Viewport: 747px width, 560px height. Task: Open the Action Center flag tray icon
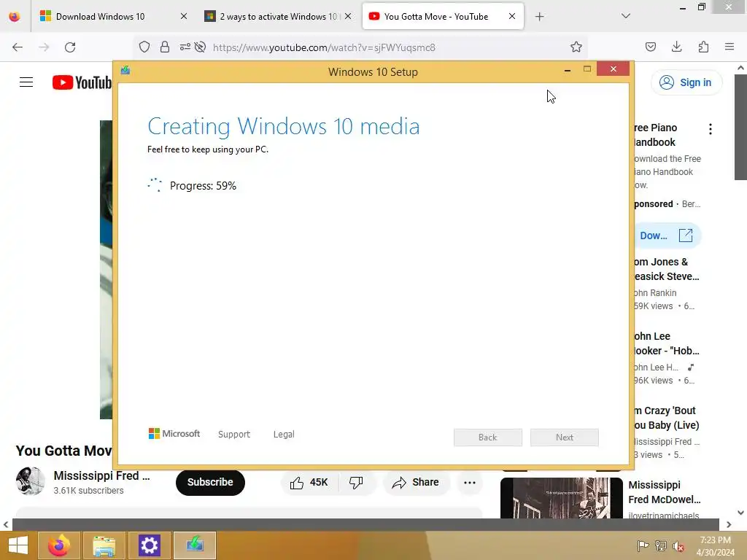click(x=643, y=545)
